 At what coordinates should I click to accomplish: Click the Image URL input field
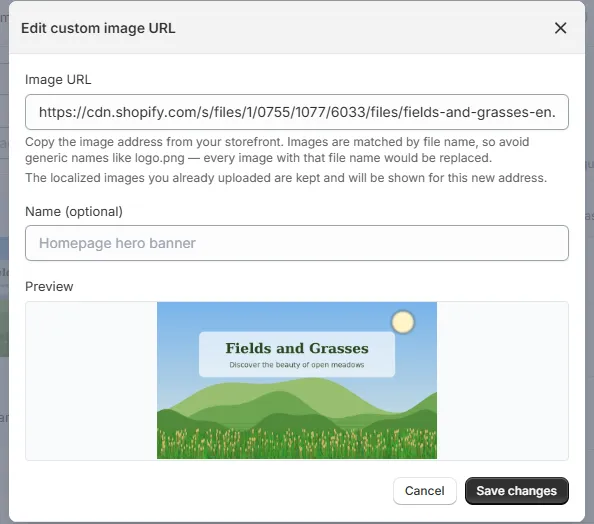tap(297, 112)
